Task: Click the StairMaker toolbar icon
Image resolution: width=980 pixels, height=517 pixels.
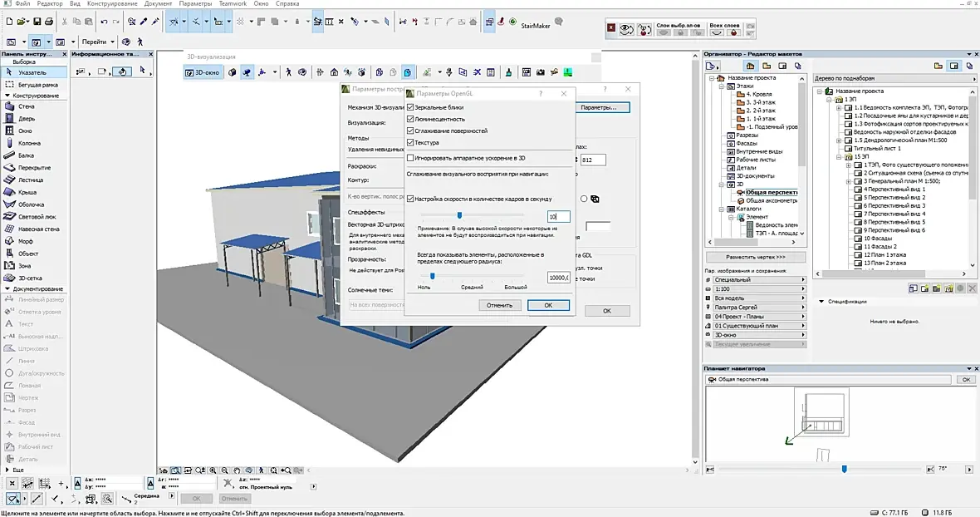Action: point(512,22)
